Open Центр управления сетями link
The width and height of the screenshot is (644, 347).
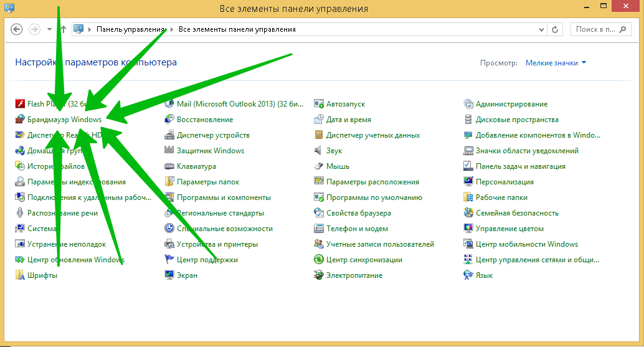(537, 260)
